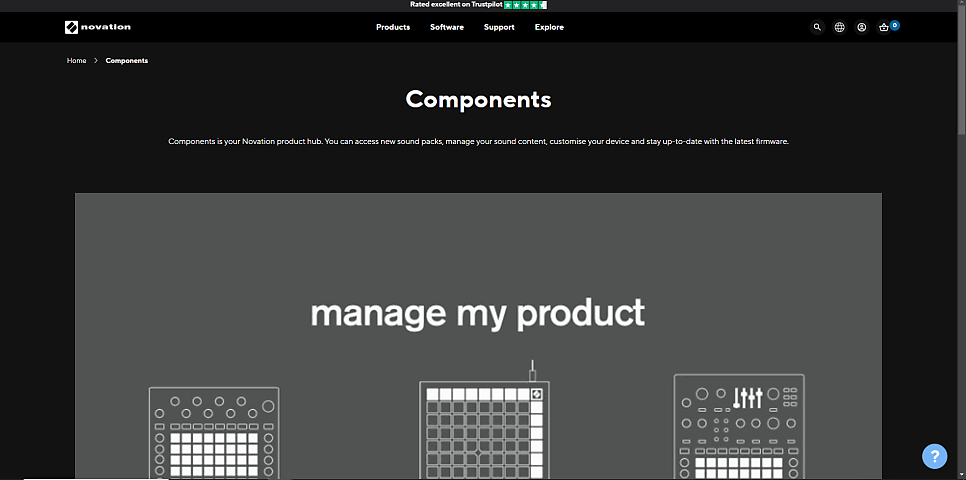Click the Components description paragraph
Image resolution: width=966 pixels, height=480 pixels.
click(x=478, y=141)
